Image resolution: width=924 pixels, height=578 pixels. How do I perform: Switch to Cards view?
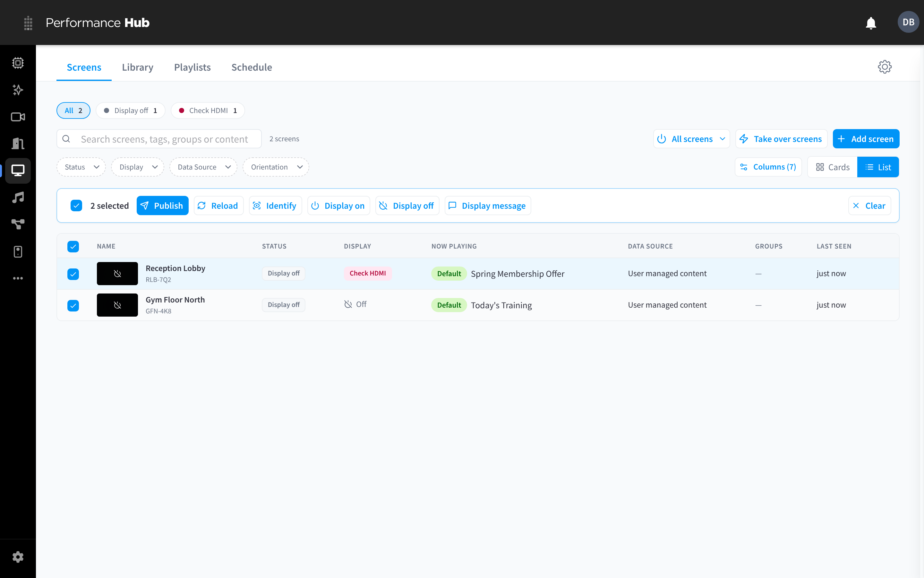coord(832,167)
